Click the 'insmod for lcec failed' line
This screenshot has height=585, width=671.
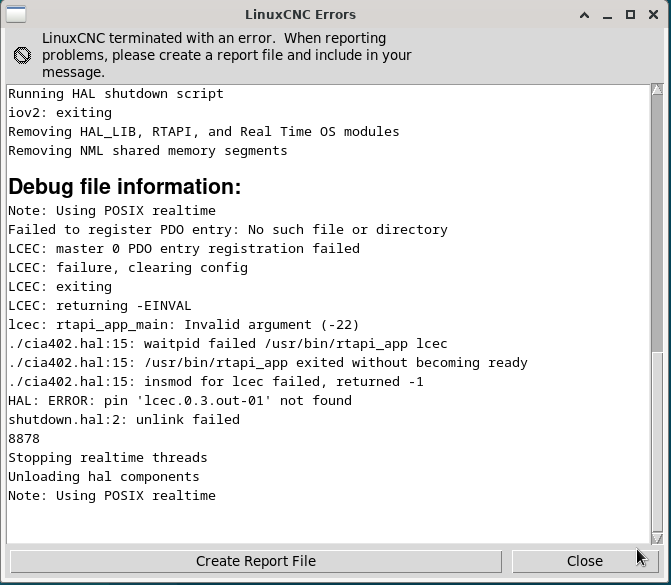click(x=216, y=382)
